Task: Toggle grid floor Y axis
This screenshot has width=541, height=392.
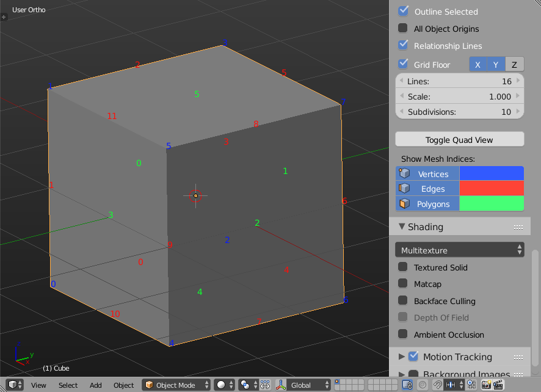Action: coord(496,65)
